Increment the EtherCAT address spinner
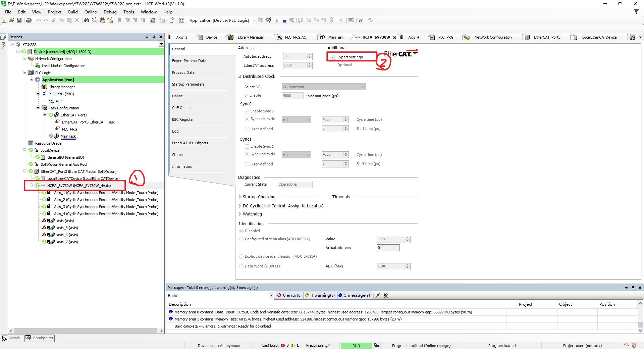Viewport: 644px width, 349px height. tap(310, 64)
